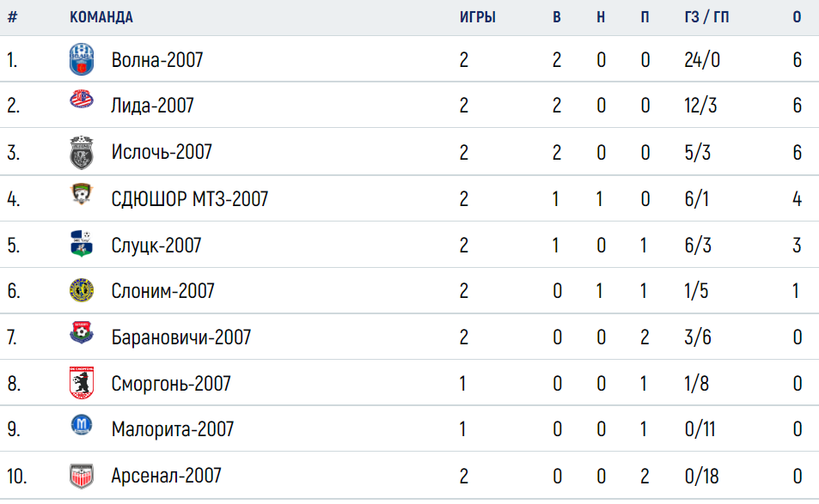This screenshot has width=819, height=504.
Task: Open the СДЮШОР МТЗ-2007 team link
Action: coord(190,199)
